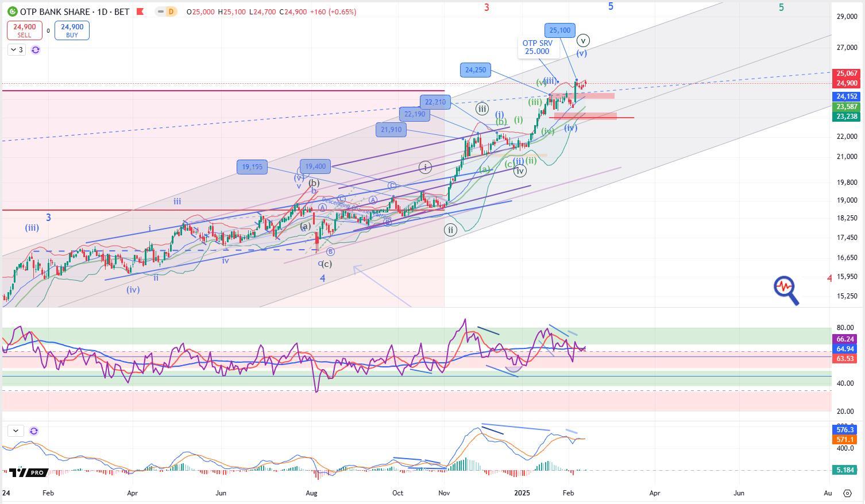
Task: Select the 24,250 price callout label
Action: pos(476,70)
